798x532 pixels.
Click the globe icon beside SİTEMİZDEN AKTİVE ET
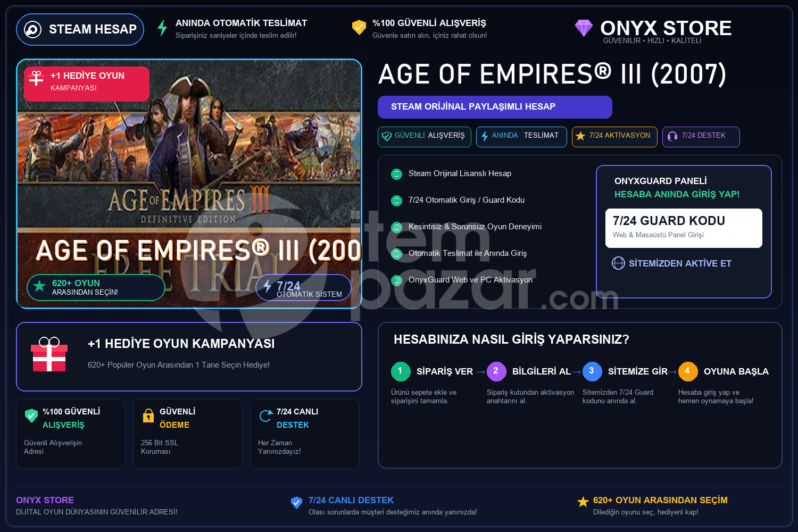(x=618, y=263)
